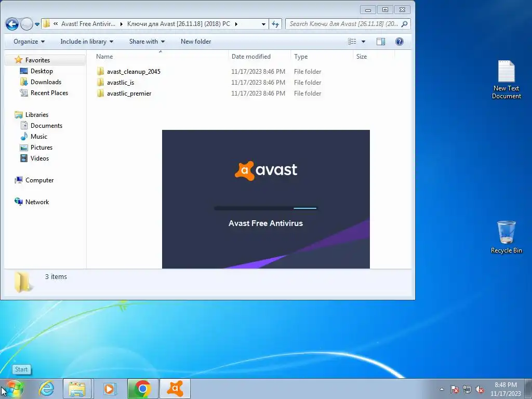Click the Windows Explorer taskbar button
This screenshot has width=532, height=399.
77,389
